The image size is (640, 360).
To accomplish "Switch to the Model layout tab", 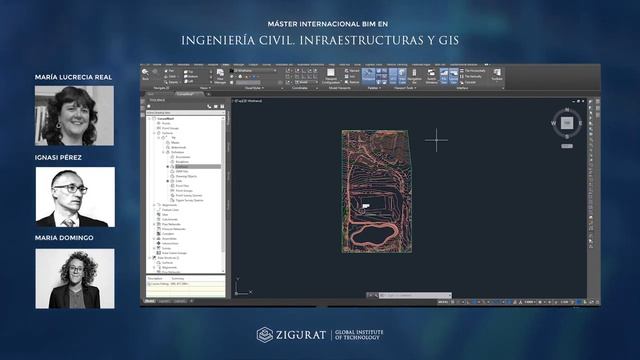I will (x=149, y=301).
